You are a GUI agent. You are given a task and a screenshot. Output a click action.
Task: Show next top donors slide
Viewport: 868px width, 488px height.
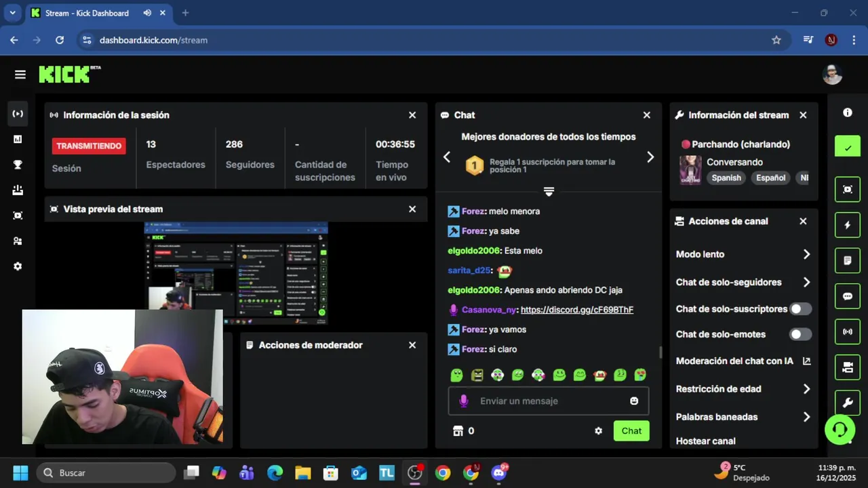tap(650, 157)
